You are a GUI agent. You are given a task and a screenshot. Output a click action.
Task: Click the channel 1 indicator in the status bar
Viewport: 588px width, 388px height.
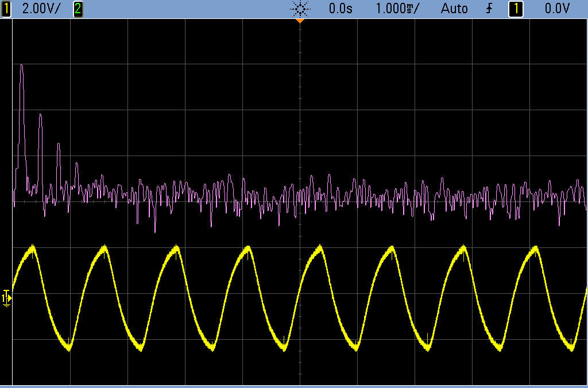[7, 9]
